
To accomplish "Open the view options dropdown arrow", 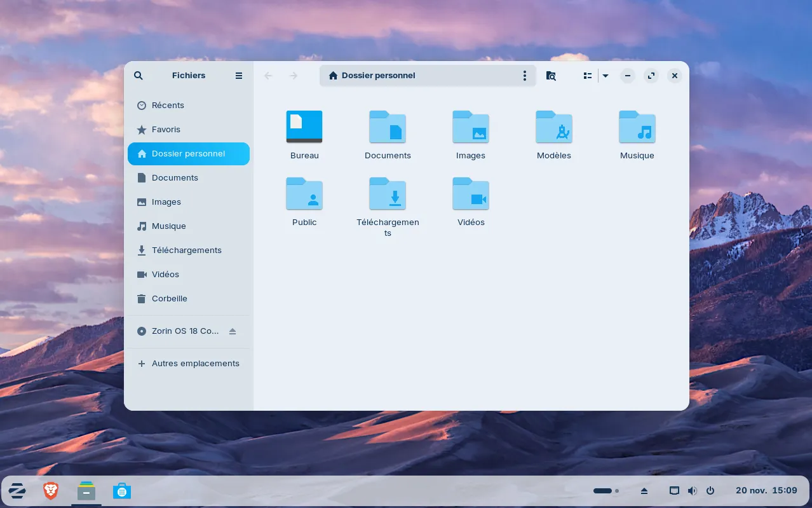I will tap(606, 76).
